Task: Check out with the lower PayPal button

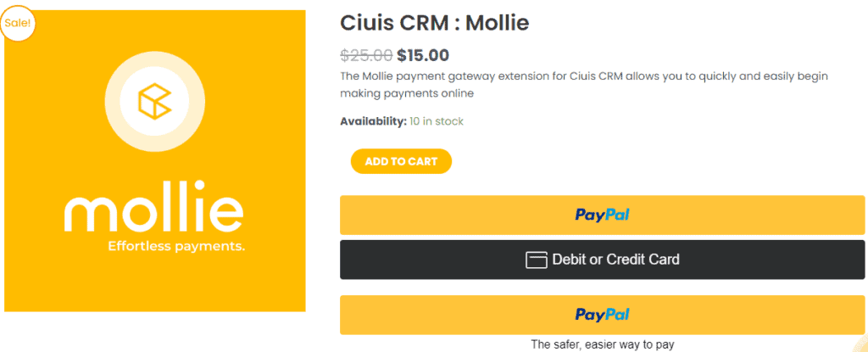Action: [x=603, y=315]
